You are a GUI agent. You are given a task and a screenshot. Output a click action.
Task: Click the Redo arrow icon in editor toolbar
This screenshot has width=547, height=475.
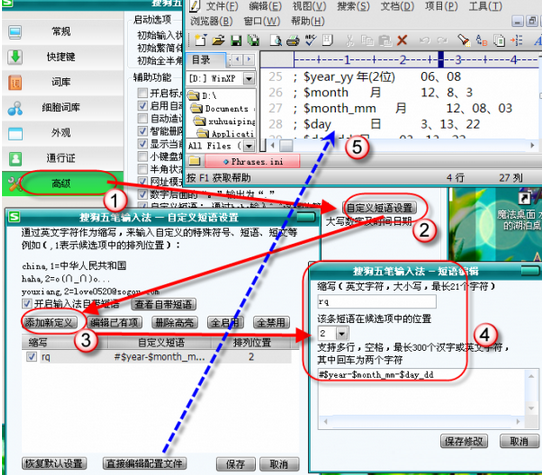(x=442, y=41)
